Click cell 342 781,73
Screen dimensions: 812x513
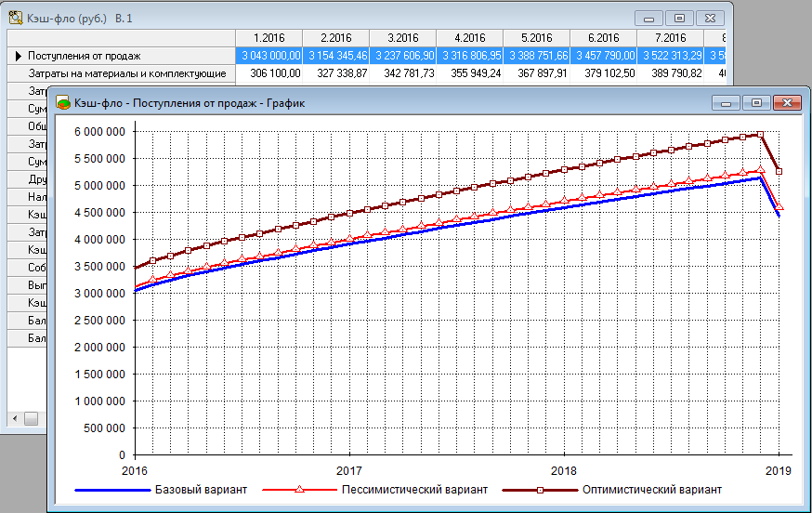pos(403,73)
